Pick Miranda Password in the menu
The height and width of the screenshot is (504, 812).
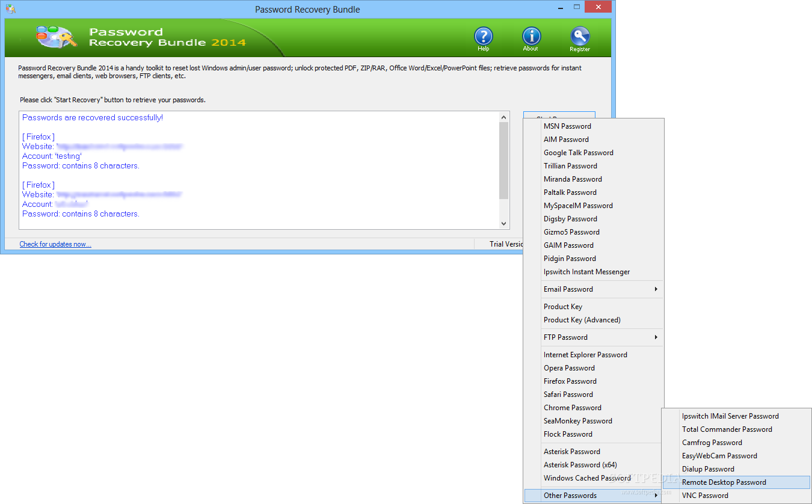click(x=594, y=179)
